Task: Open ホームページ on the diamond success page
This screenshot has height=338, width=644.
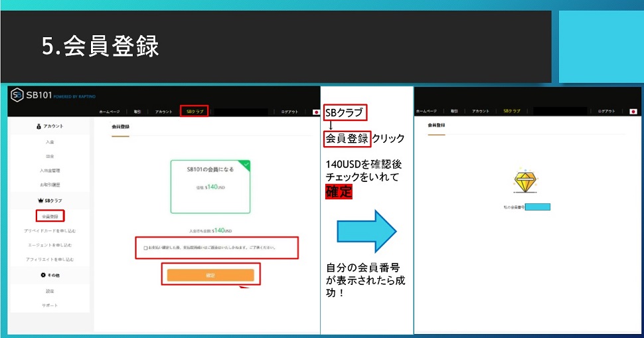Action: (426, 112)
